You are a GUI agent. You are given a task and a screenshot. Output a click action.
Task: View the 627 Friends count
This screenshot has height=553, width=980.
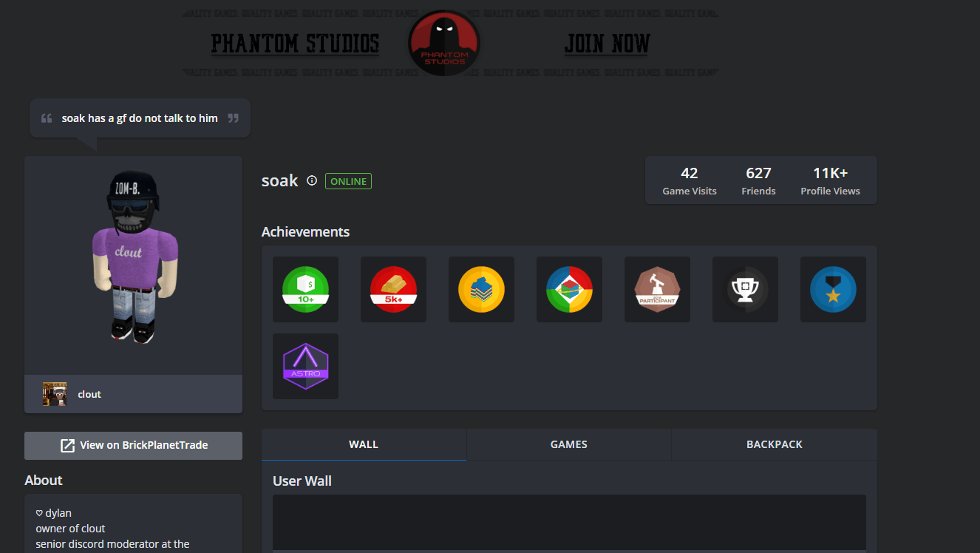pyautogui.click(x=758, y=180)
